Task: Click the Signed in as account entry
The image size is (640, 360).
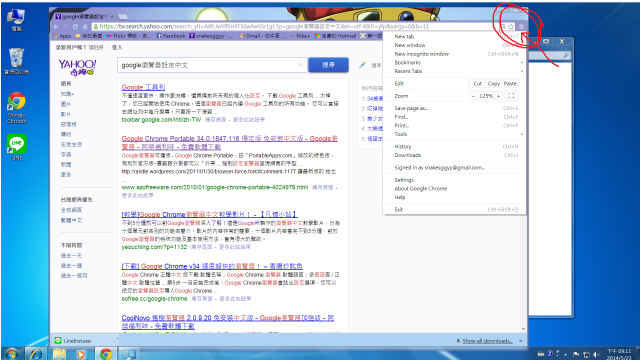Action: coord(454,167)
